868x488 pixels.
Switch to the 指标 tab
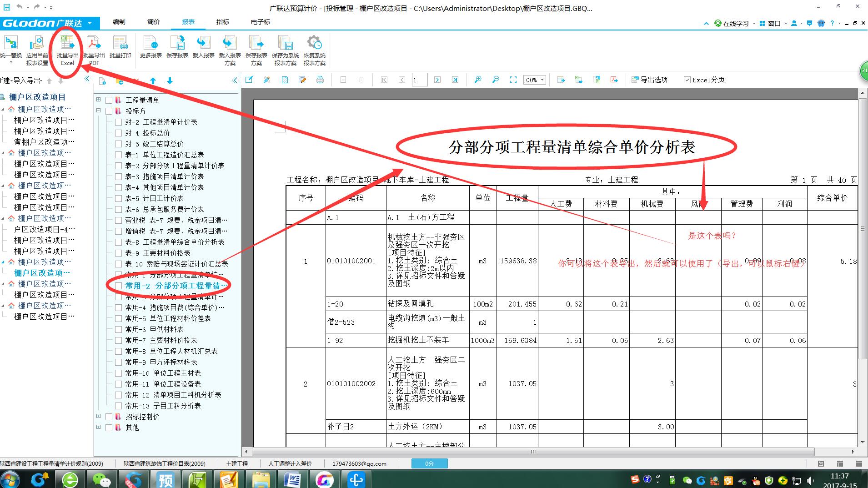tap(223, 22)
